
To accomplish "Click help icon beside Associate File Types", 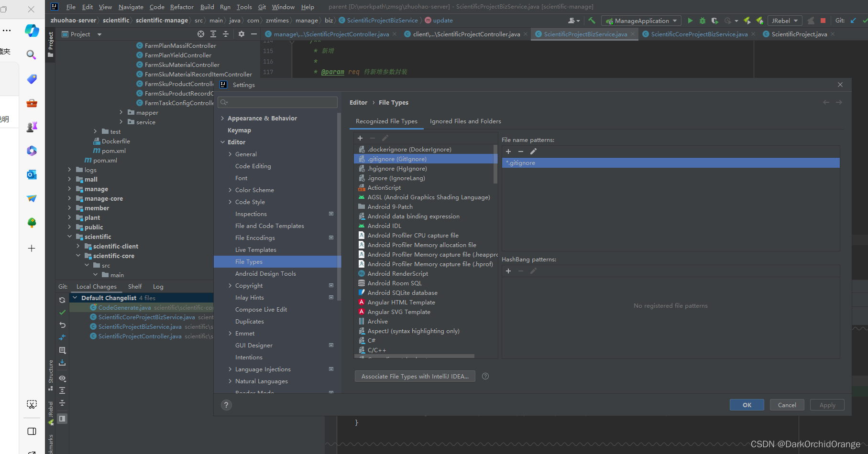I will click(x=485, y=376).
